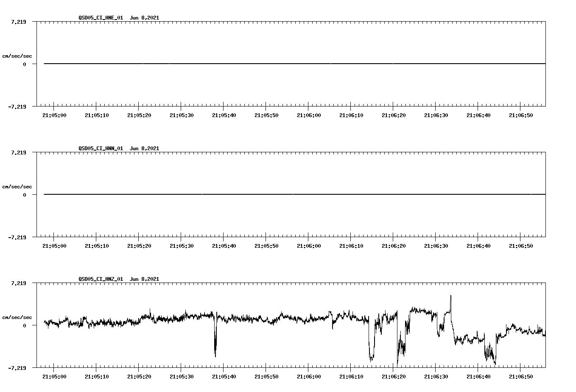Click 21:05:40 on the HNZ time axis

click(224, 376)
